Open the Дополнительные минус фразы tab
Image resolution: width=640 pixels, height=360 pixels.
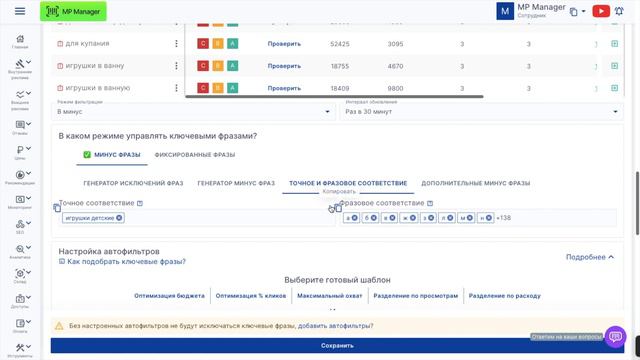476,183
